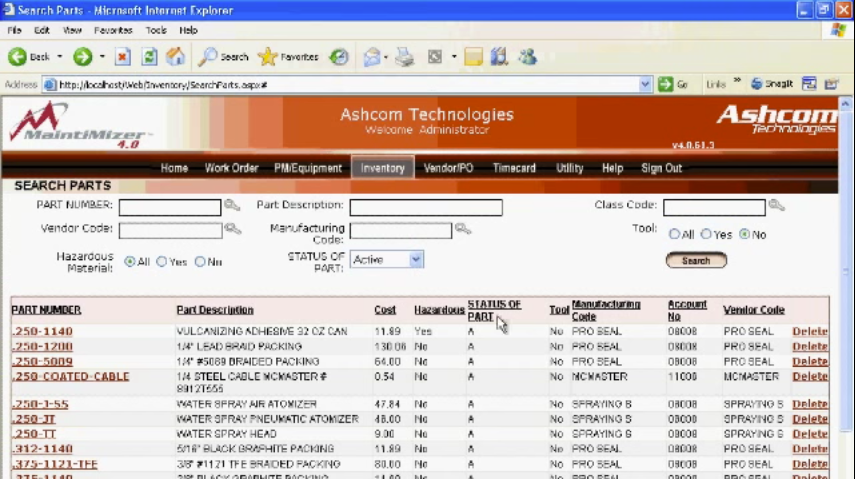The image size is (855, 479).
Task: Click the green Go arrow button
Action: 665,85
